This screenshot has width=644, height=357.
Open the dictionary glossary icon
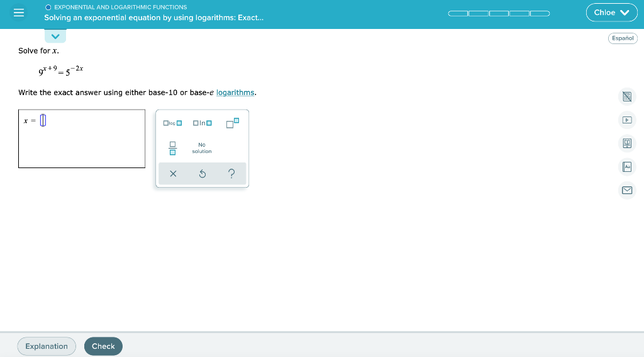627,167
